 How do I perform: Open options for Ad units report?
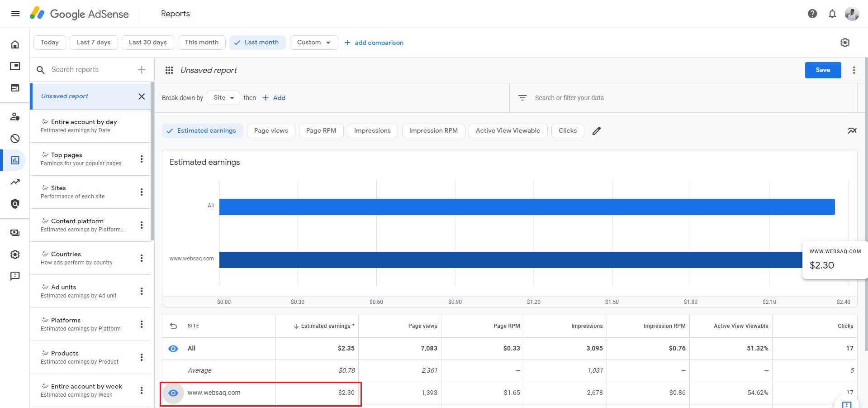click(142, 291)
